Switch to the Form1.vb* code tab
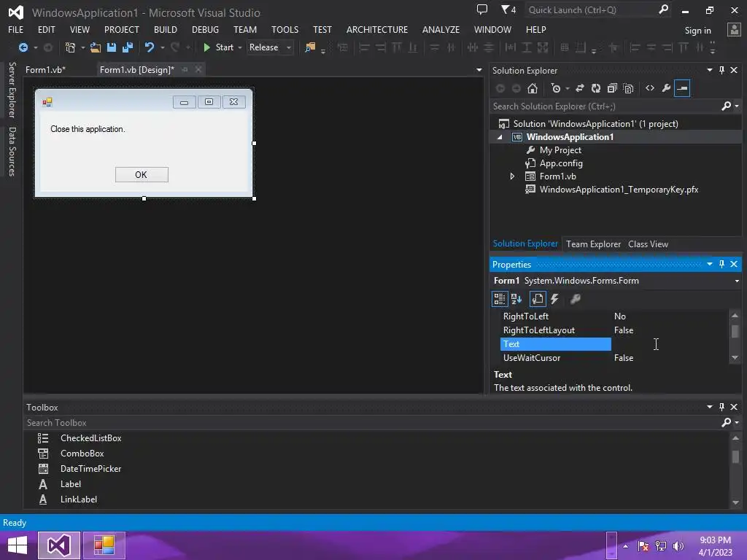This screenshot has width=747, height=560. (x=46, y=69)
